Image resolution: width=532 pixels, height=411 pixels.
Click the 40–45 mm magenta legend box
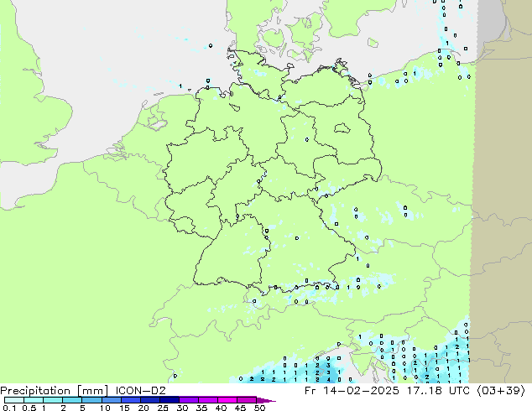click(227, 400)
